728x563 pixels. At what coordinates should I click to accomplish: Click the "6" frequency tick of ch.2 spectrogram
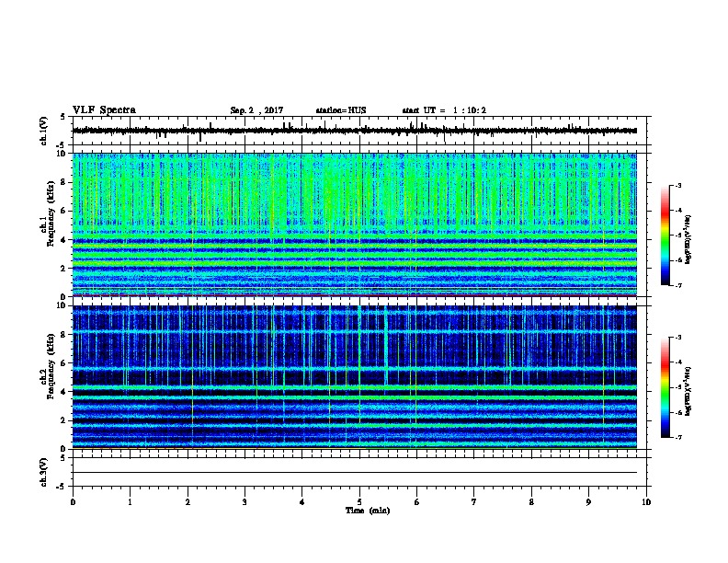pyautogui.click(x=63, y=363)
